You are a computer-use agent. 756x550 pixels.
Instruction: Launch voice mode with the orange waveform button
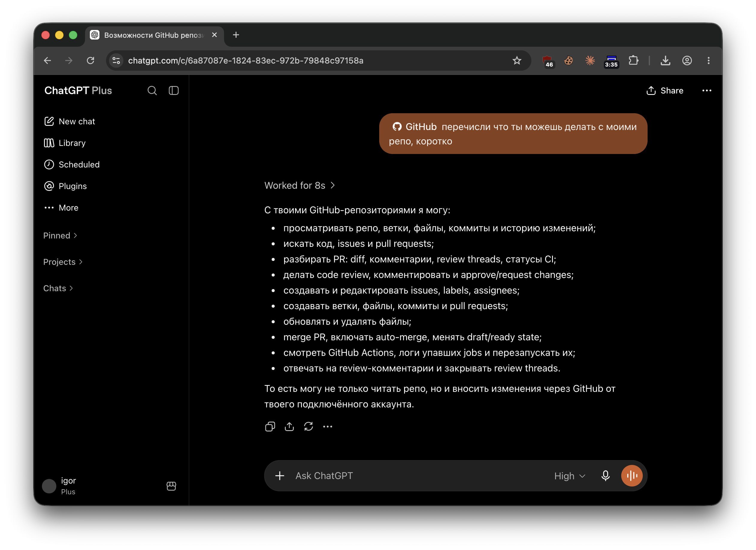click(632, 476)
